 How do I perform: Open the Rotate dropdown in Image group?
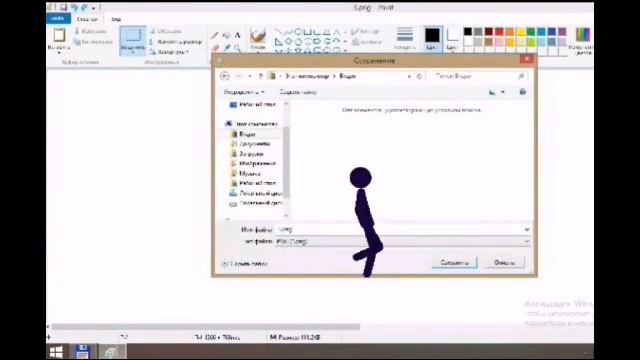[169, 52]
